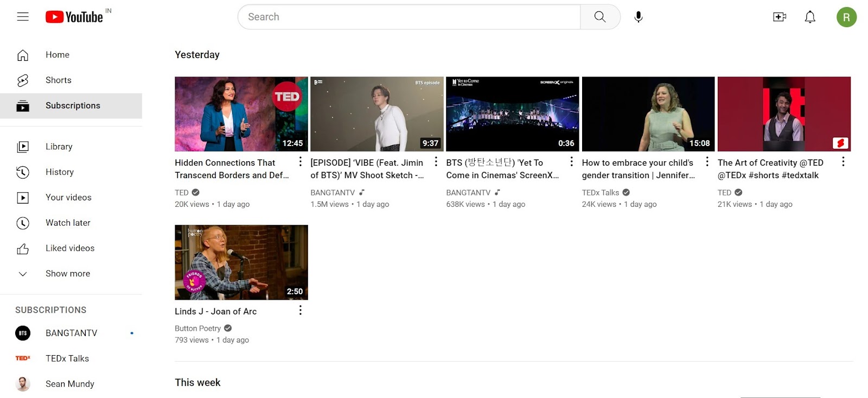The image size is (868, 398).
Task: Open The Art of Creativity title
Action: pyautogui.click(x=770, y=169)
